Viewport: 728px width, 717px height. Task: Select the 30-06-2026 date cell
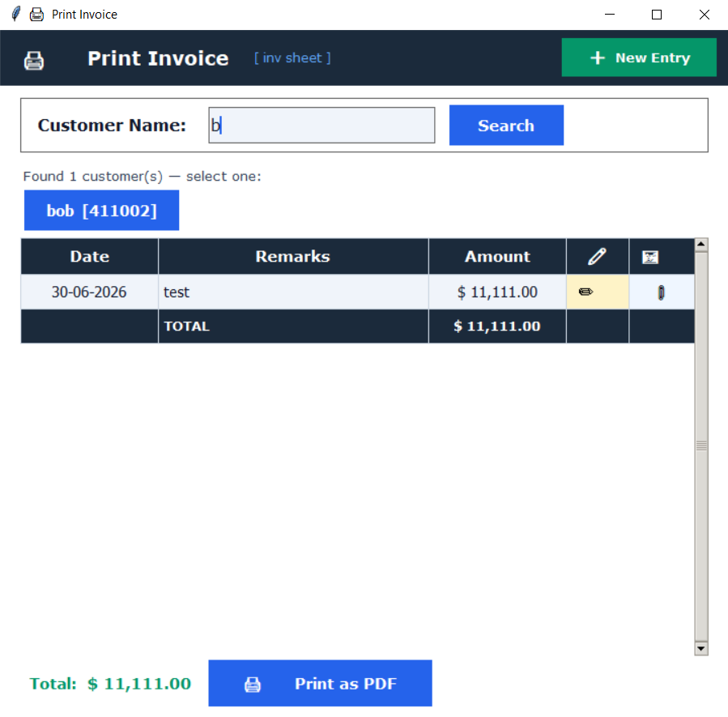[89, 292]
